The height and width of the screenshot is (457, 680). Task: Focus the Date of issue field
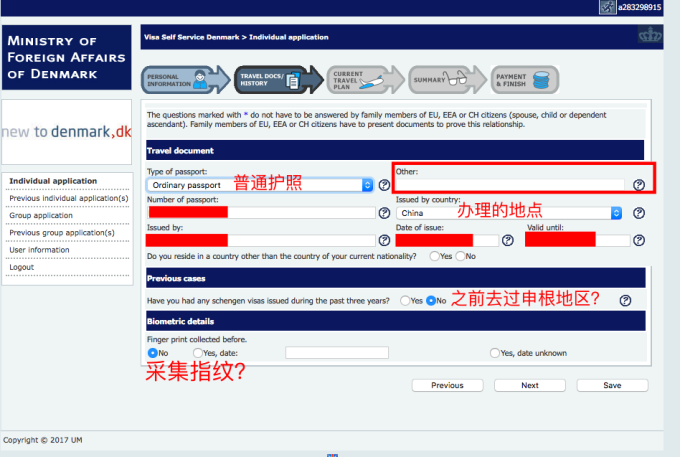(447, 240)
